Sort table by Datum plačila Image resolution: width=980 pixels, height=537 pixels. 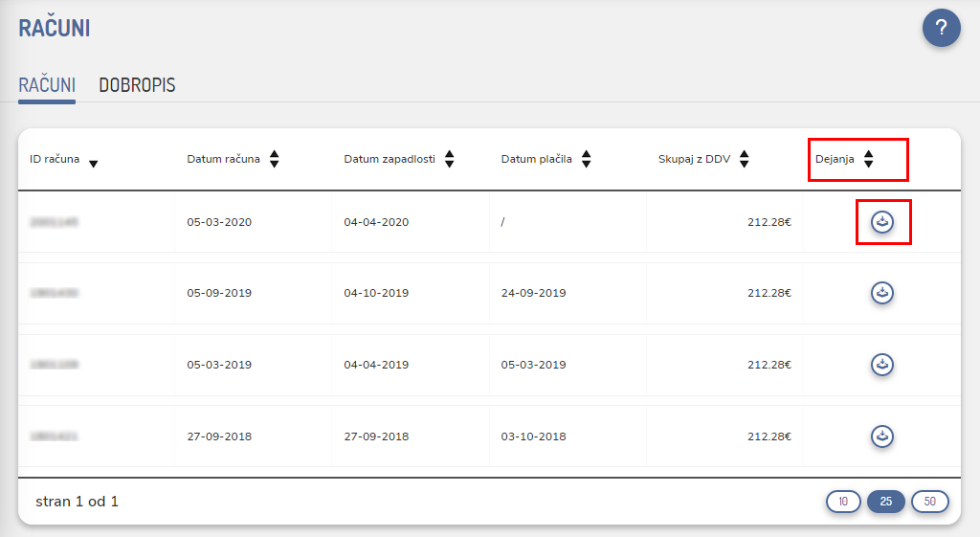point(586,159)
